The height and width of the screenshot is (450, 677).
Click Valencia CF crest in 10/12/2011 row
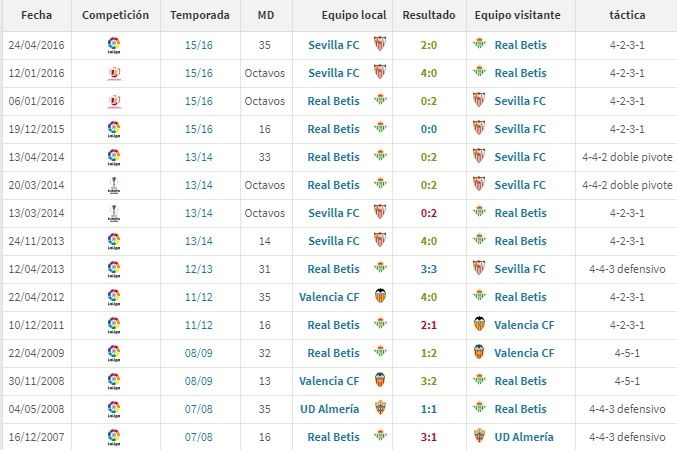(x=479, y=325)
